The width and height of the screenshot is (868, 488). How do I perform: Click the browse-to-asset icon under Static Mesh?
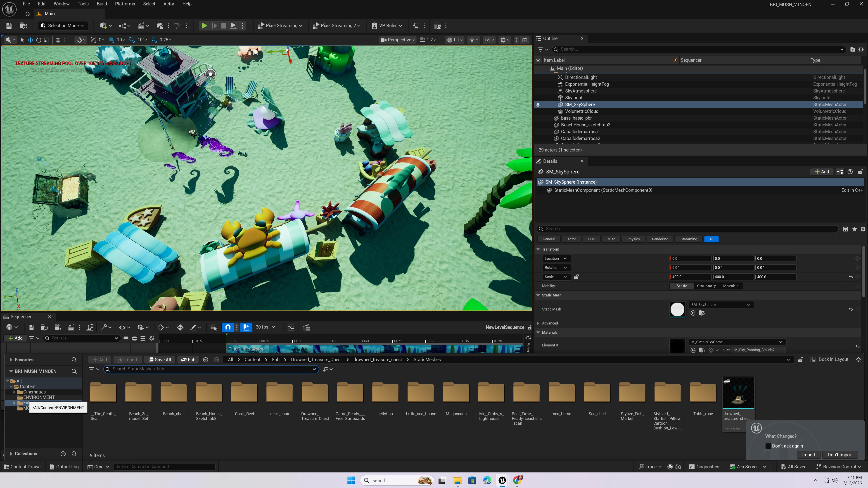(702, 313)
